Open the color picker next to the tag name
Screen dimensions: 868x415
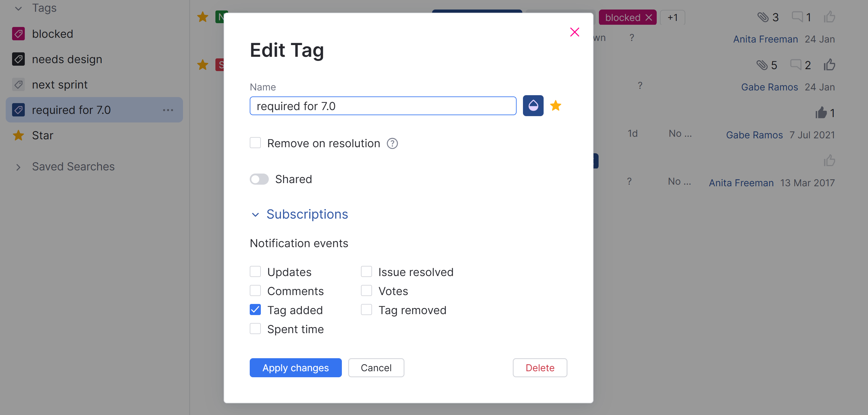coord(533,106)
